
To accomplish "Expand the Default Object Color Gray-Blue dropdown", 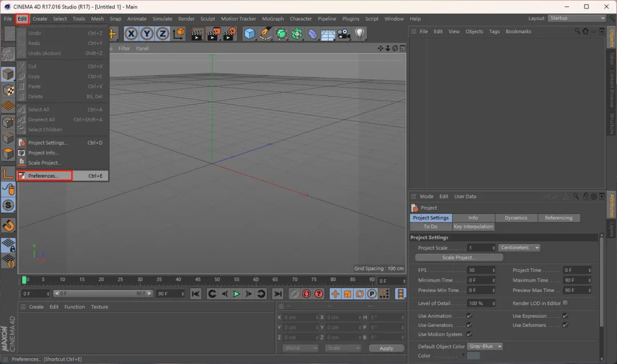I will click(x=485, y=346).
